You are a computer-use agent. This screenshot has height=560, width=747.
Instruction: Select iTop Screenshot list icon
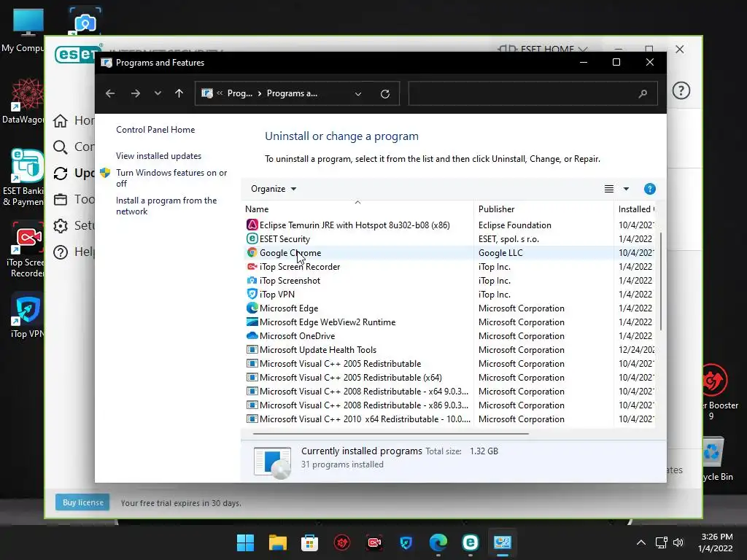pos(252,281)
